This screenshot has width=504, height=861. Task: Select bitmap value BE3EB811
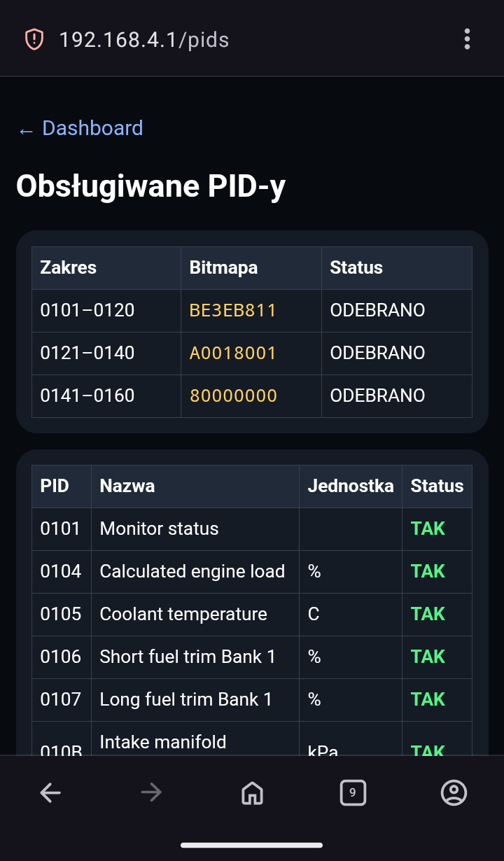click(x=233, y=310)
